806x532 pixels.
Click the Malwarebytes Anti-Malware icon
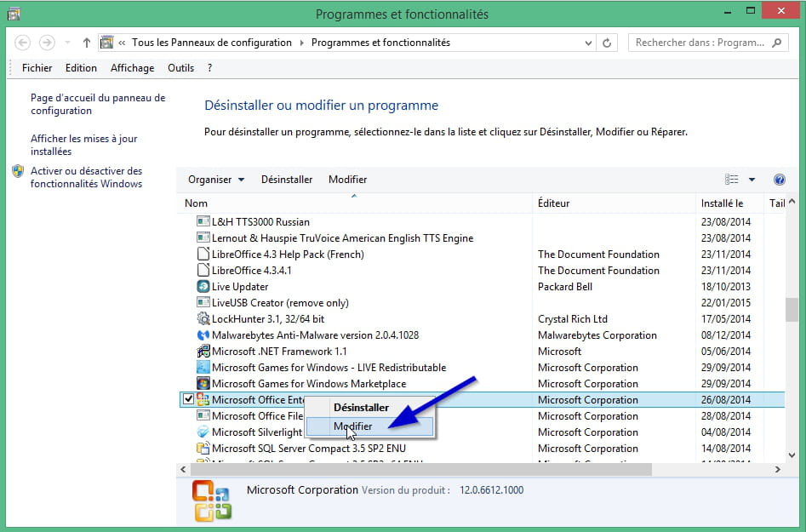(x=203, y=335)
